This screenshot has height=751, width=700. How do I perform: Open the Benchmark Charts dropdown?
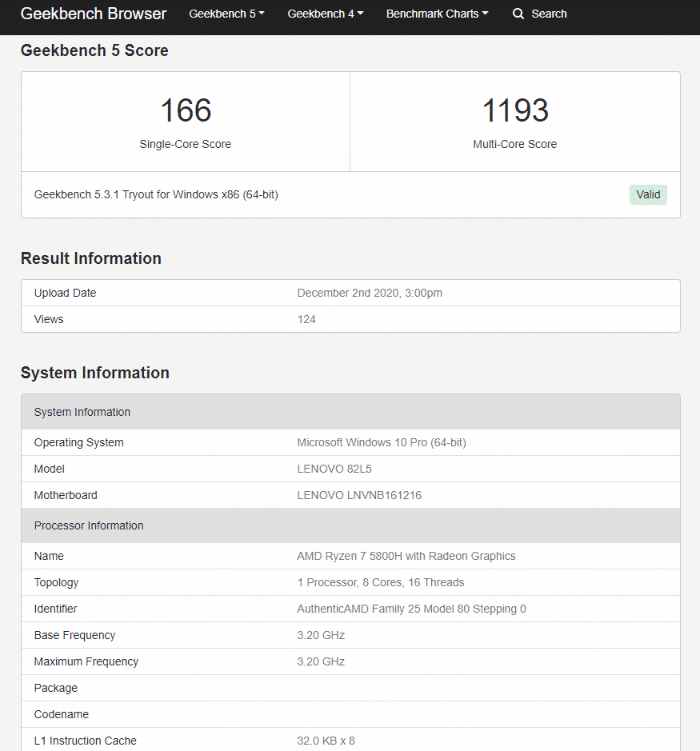[437, 14]
